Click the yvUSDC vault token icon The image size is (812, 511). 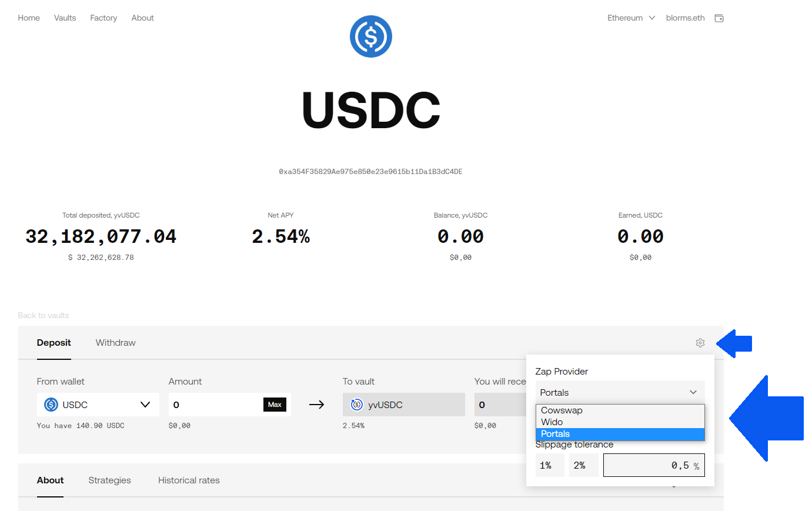357,405
